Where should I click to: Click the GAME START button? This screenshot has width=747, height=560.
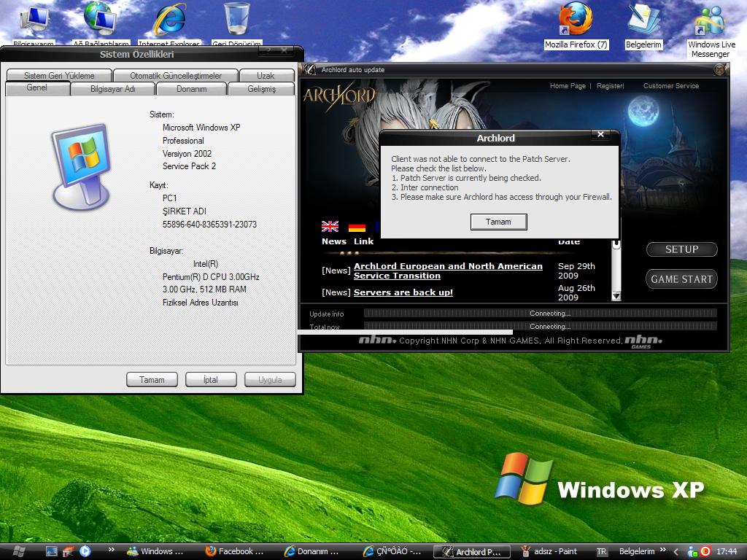click(682, 279)
